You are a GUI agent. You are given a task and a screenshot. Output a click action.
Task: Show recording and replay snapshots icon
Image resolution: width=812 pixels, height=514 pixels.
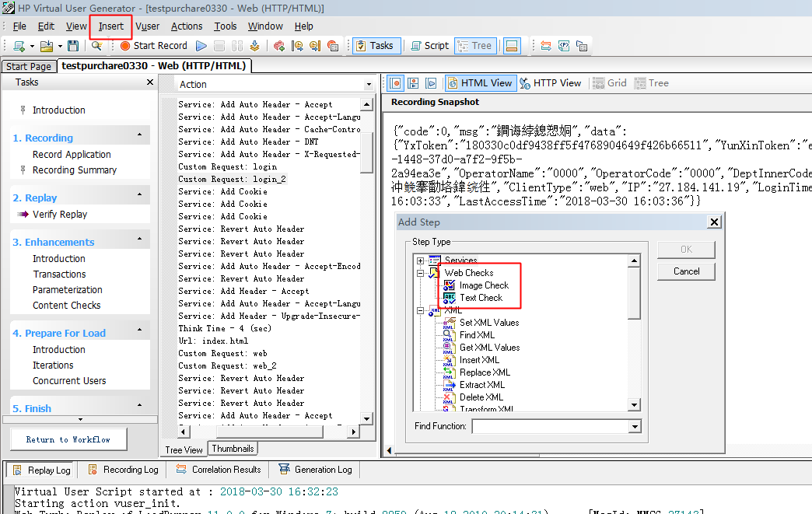(x=413, y=83)
